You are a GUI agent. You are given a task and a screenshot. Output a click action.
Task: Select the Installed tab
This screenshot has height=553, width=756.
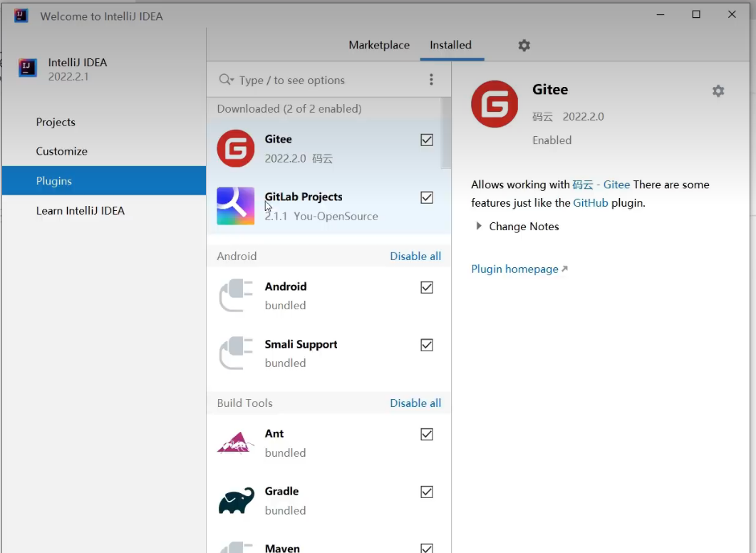[x=451, y=45]
